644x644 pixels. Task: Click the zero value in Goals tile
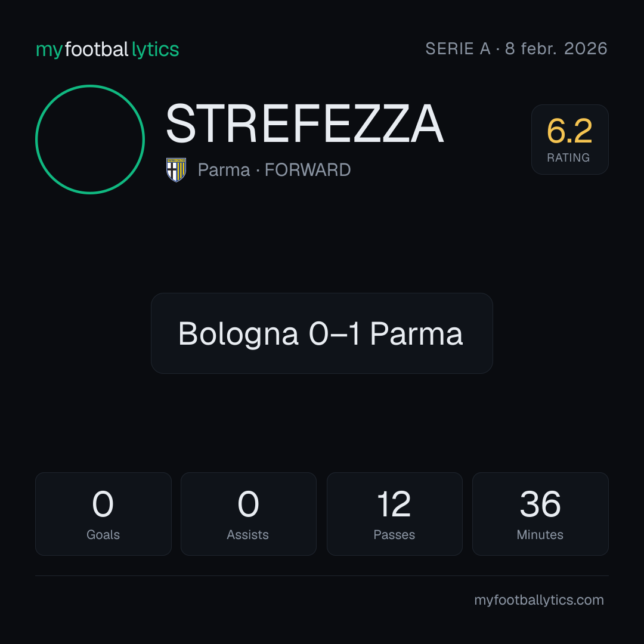(x=103, y=504)
